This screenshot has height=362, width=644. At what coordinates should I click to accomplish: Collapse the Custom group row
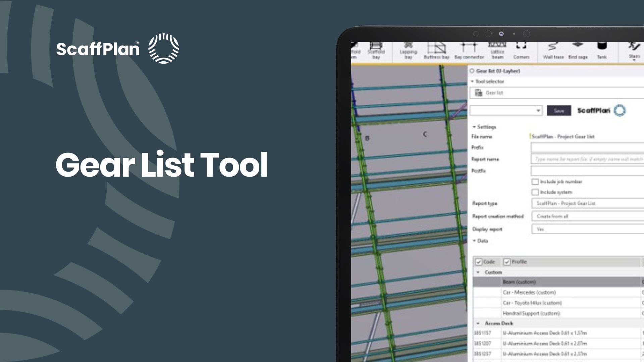click(x=478, y=272)
